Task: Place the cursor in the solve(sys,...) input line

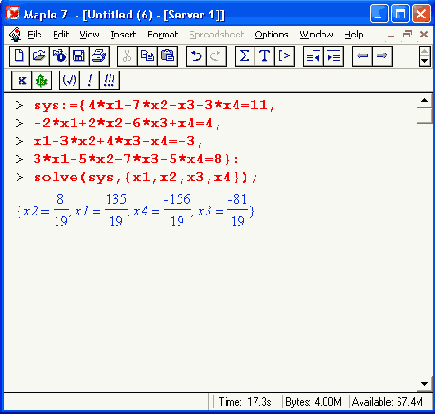Action: click(145, 177)
